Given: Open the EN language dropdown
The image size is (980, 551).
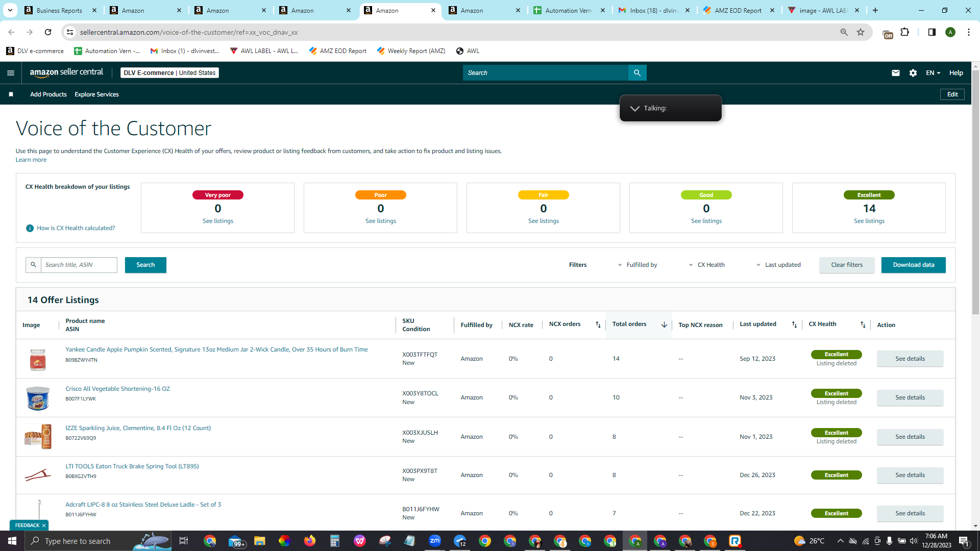Looking at the screenshot, I should click(x=933, y=73).
